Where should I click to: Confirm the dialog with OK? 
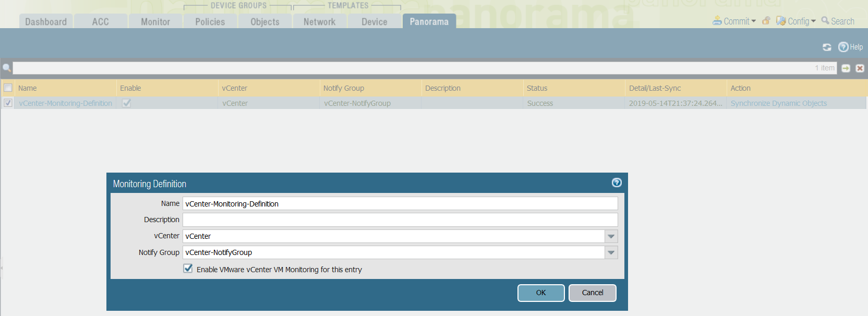pos(541,293)
